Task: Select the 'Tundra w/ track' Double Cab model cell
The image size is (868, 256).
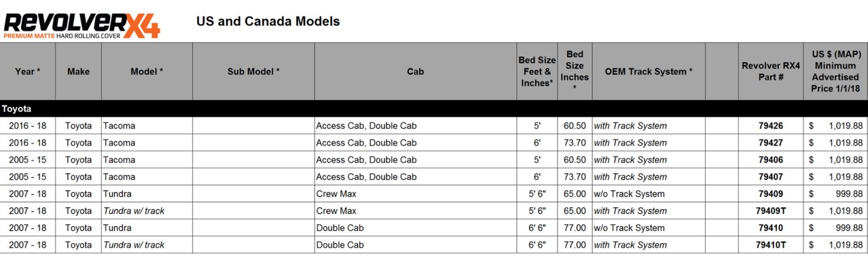Action: (147, 244)
